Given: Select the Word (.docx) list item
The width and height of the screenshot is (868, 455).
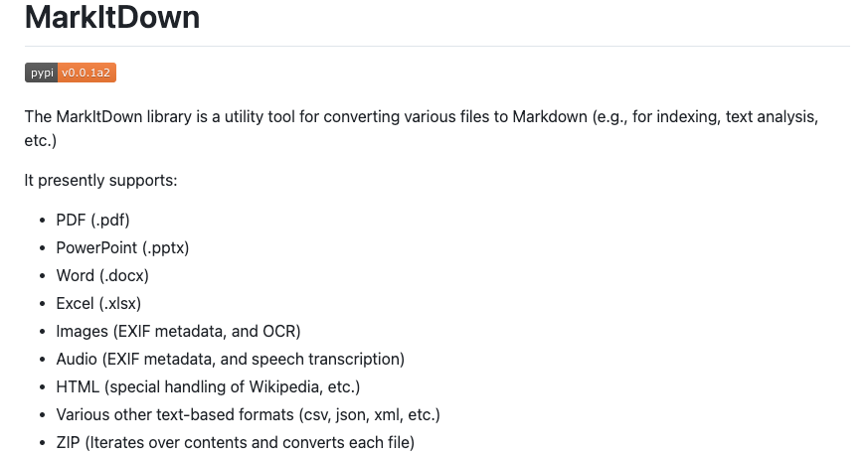Looking at the screenshot, I should [102, 275].
